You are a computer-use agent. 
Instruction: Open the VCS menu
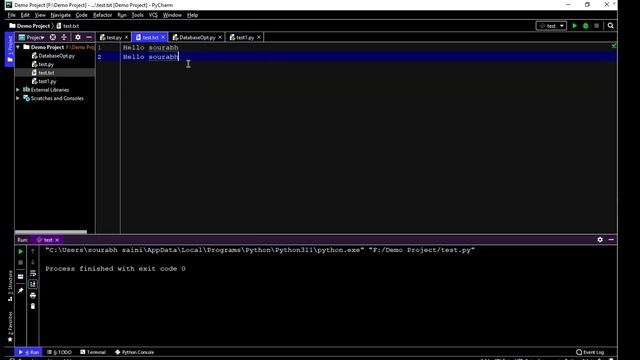pos(153,15)
